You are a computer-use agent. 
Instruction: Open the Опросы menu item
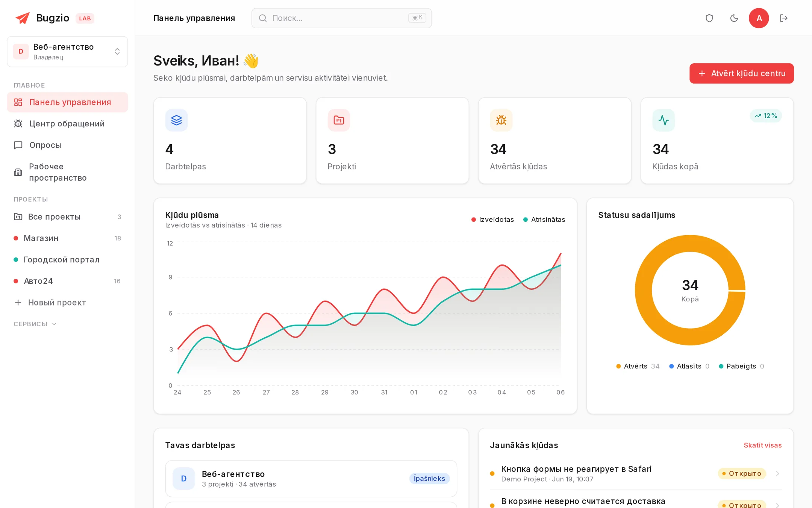click(x=67, y=145)
